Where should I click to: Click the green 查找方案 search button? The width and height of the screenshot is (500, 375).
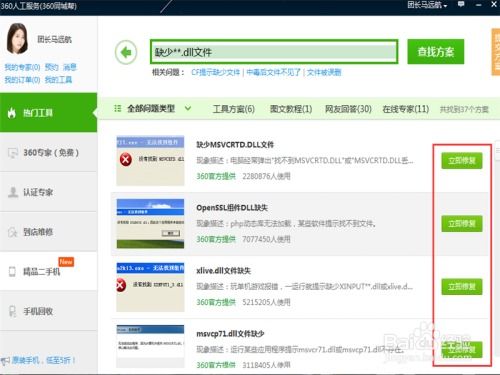[436, 52]
